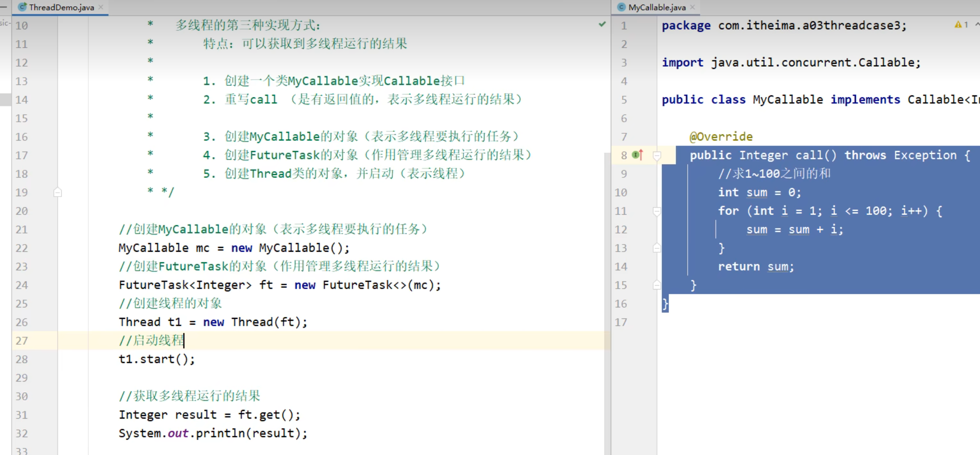Close the ThreadDemo.java tab
Screen dimensions: 980x455
(101, 7)
